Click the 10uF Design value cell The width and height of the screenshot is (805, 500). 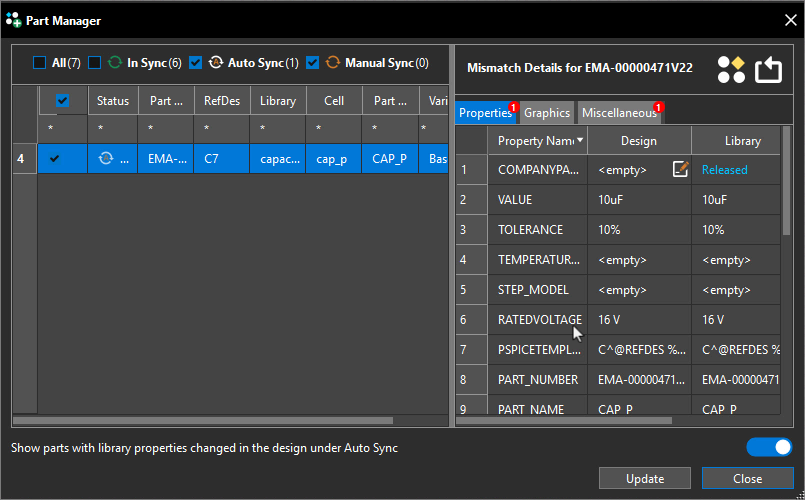coord(639,200)
